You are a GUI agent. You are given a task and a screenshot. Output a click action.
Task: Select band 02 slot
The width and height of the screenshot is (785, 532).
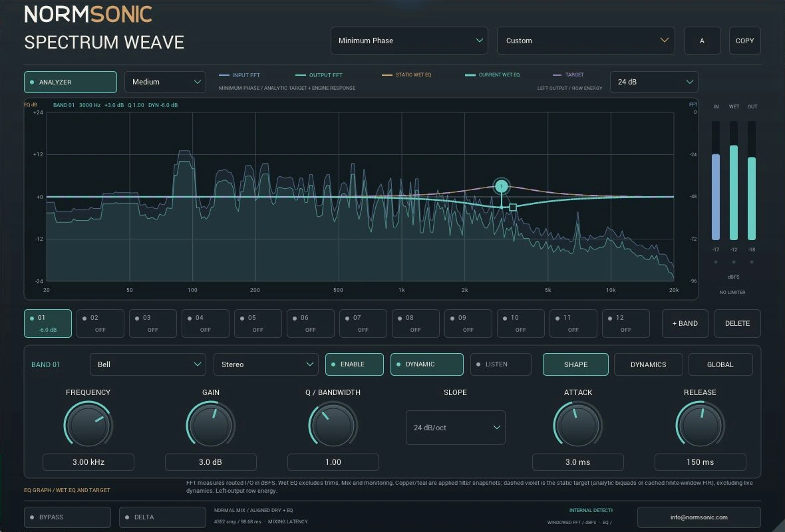[x=100, y=323]
